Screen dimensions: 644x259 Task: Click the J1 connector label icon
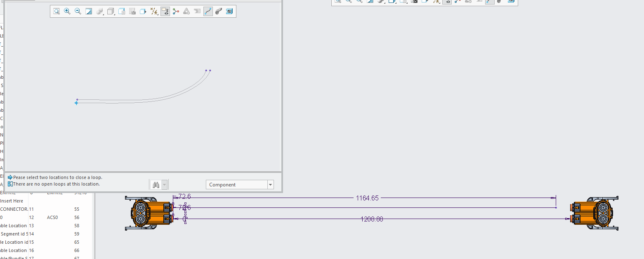point(229,11)
